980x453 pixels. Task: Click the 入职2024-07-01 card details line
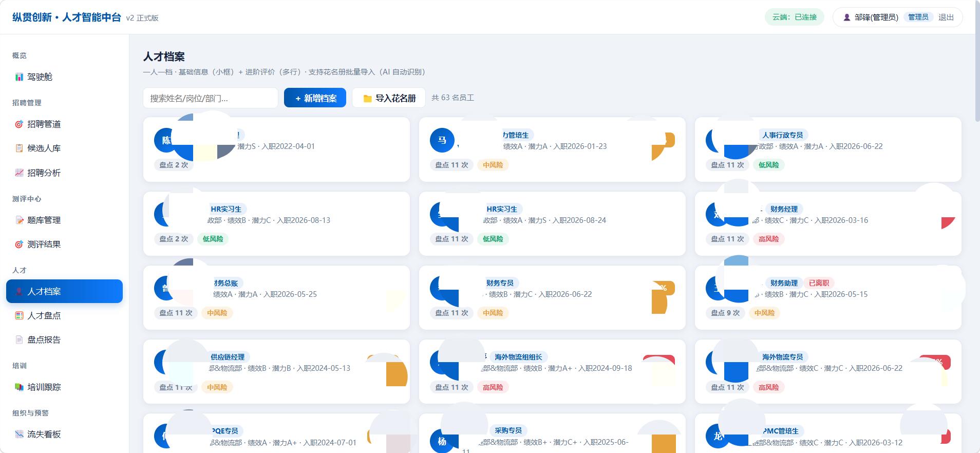point(282,443)
